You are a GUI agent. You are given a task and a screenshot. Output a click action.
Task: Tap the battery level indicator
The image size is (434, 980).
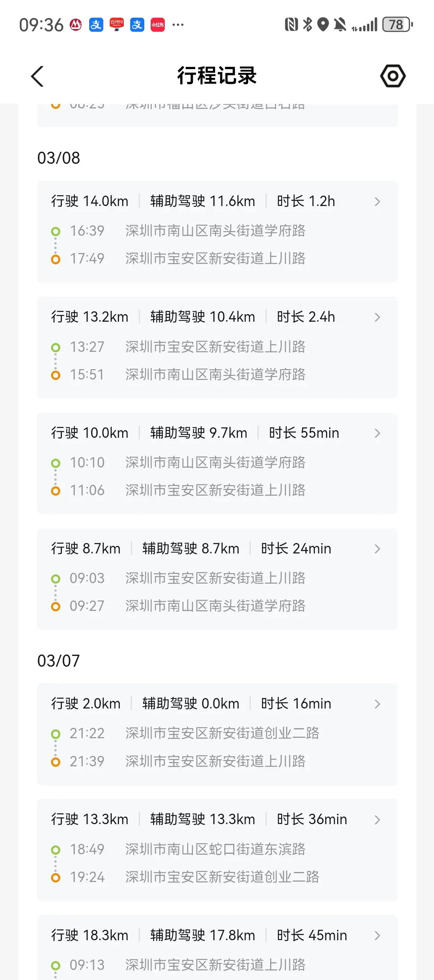coord(397,24)
